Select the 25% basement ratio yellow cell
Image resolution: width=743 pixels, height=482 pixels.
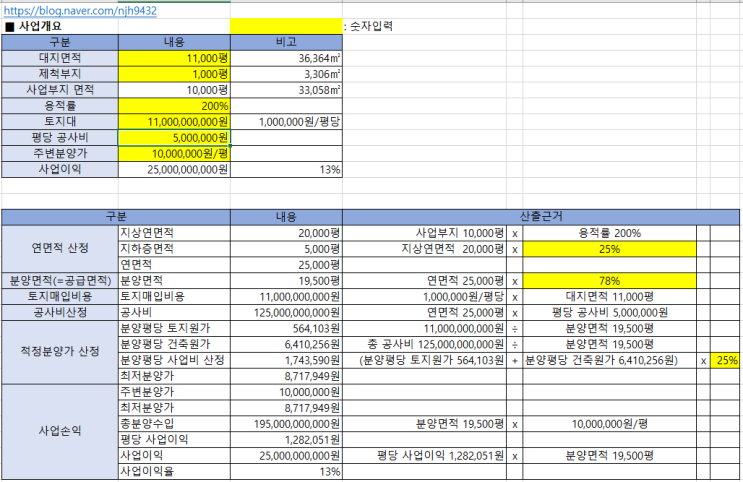609,249
